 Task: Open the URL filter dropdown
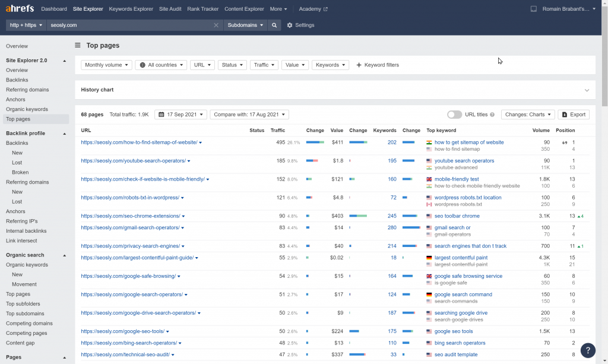pyautogui.click(x=202, y=65)
